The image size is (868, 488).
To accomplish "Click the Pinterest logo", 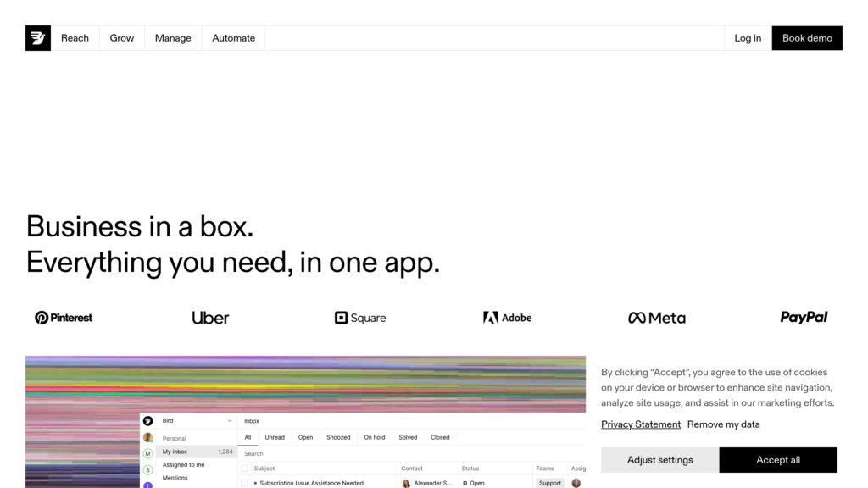I will click(x=64, y=318).
